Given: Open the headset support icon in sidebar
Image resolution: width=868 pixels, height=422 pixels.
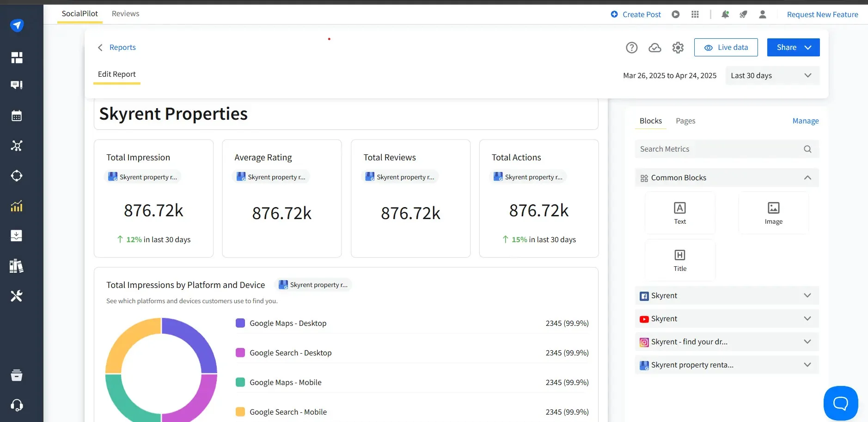Looking at the screenshot, I should pos(17,404).
